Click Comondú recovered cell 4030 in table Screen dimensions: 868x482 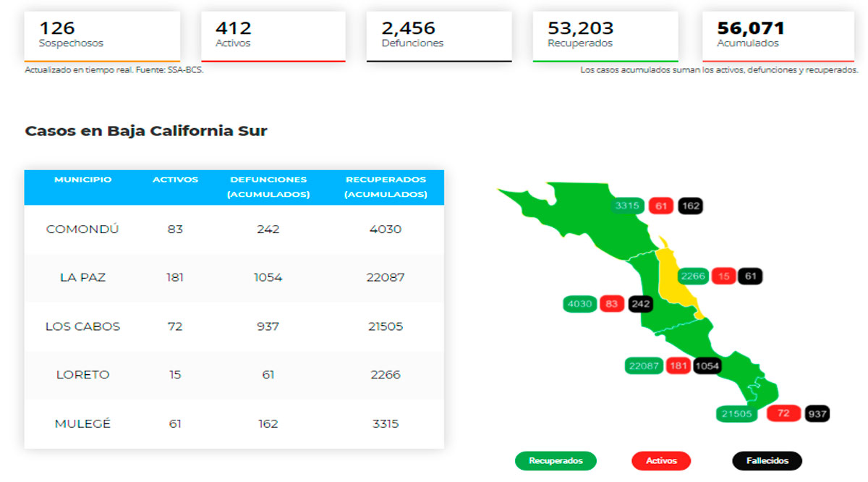tap(386, 229)
